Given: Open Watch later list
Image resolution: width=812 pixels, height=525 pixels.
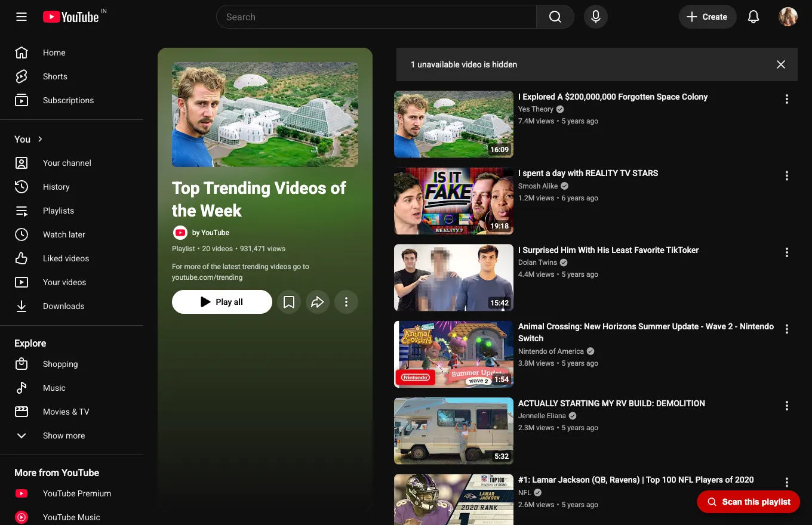Looking at the screenshot, I should (x=72, y=234).
